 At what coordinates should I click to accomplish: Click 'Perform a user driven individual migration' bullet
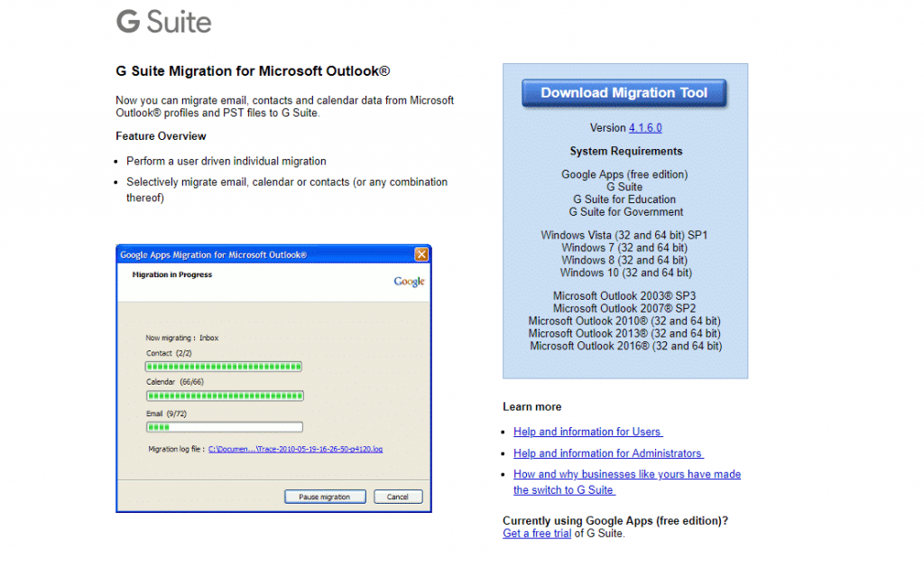click(226, 161)
